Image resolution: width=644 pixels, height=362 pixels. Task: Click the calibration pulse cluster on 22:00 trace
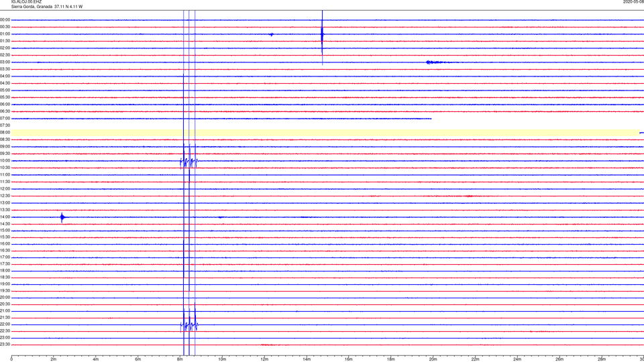point(189,326)
